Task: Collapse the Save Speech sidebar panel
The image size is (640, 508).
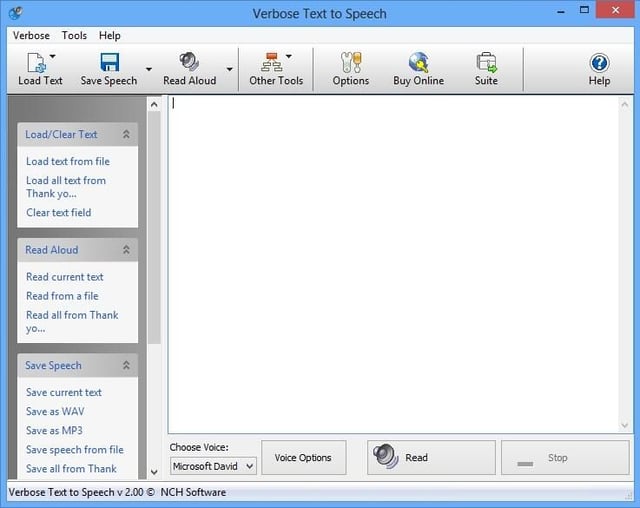Action: point(126,365)
